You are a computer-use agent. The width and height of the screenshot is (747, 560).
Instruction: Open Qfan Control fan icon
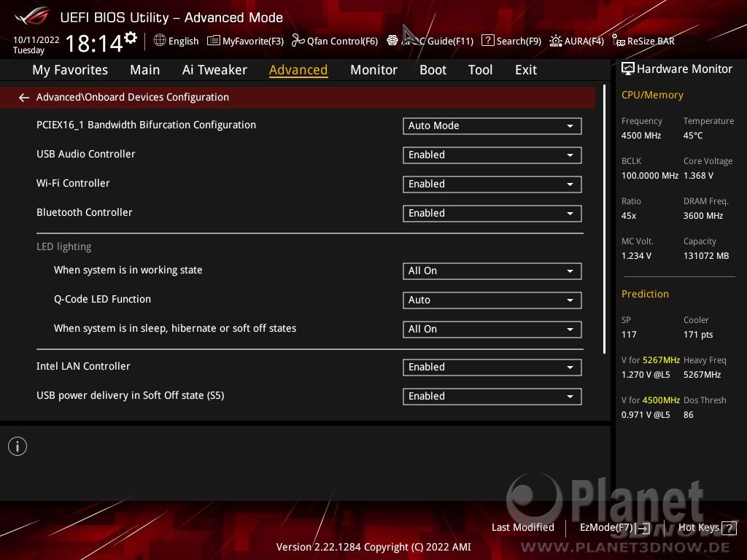pos(298,41)
